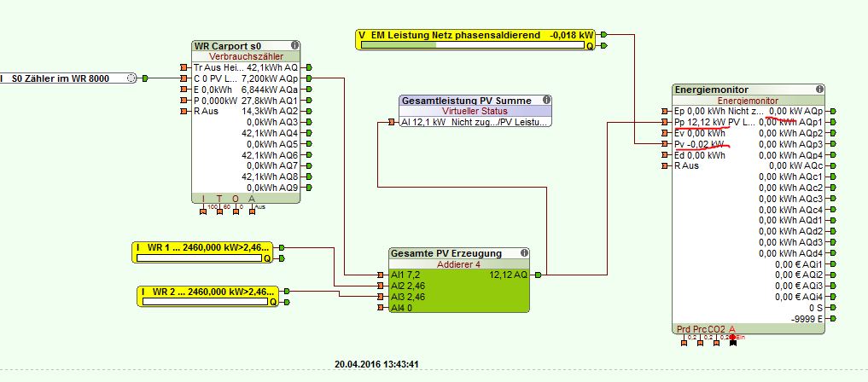Select the Addierer 4 type label
Screen dimensions: 868x382
click(459, 264)
